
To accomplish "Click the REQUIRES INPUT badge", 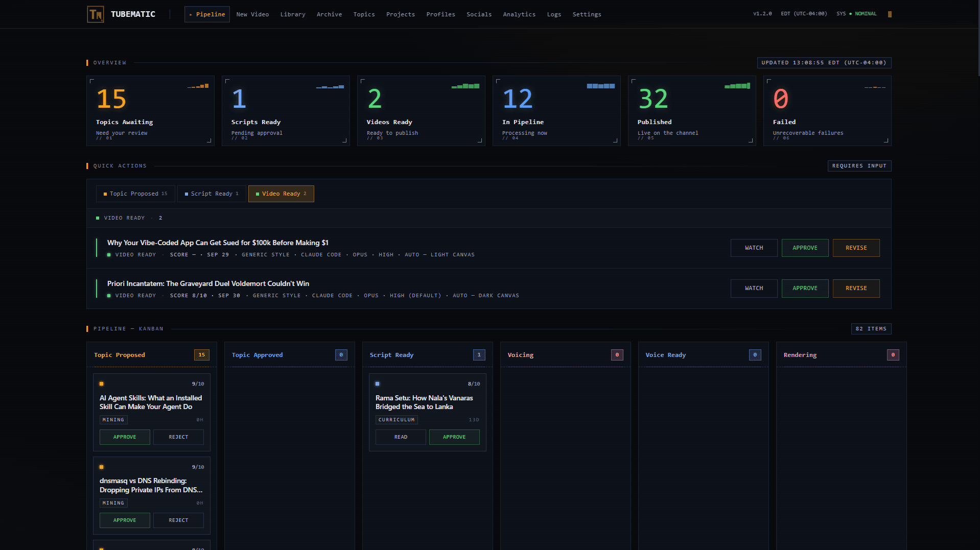I will point(859,166).
